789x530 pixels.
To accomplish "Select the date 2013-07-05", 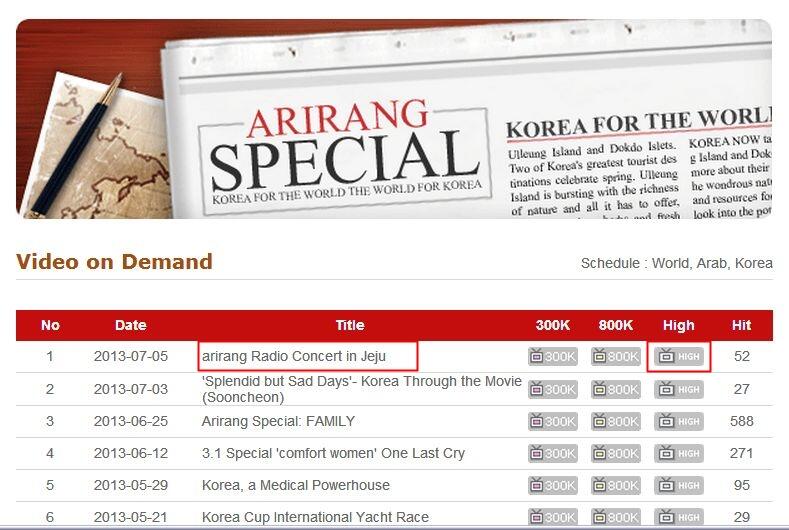I will coord(131,356).
